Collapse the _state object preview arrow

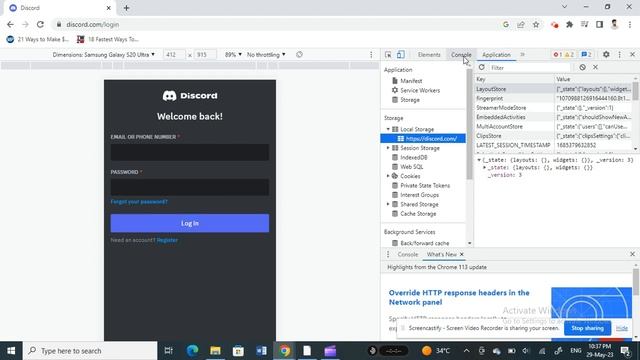479,160
